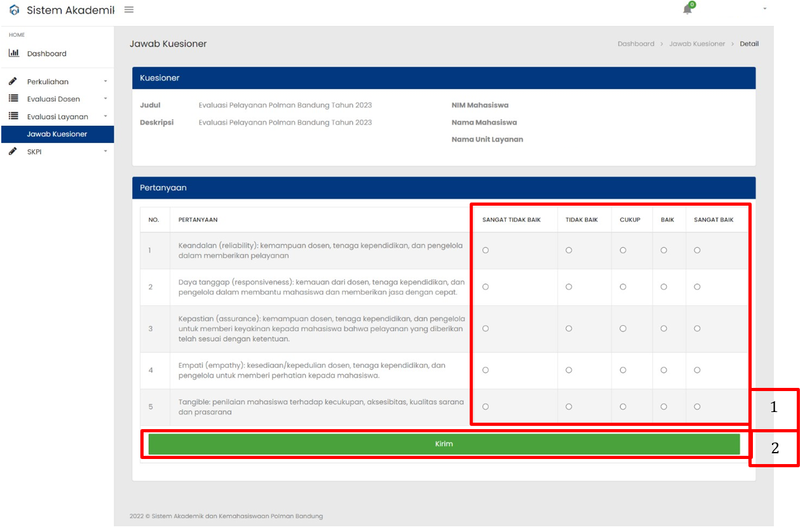Expand the Perkuliahan menu arrow

click(x=105, y=82)
